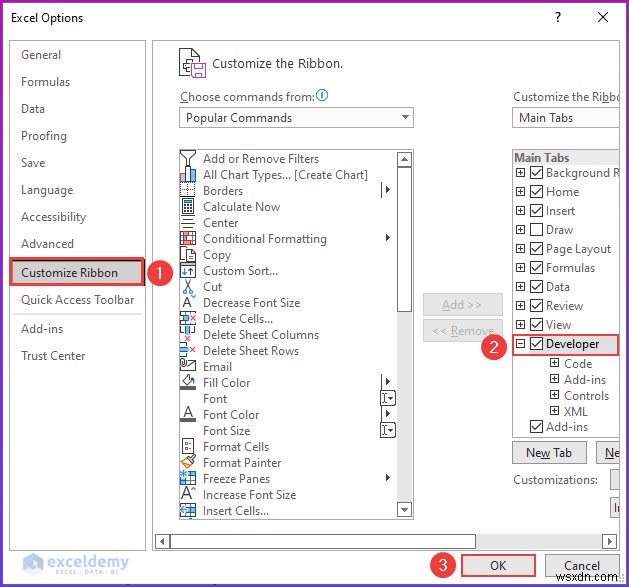Click the horizontal scrollbar left arrow
The image size is (629, 587).
tap(162, 541)
